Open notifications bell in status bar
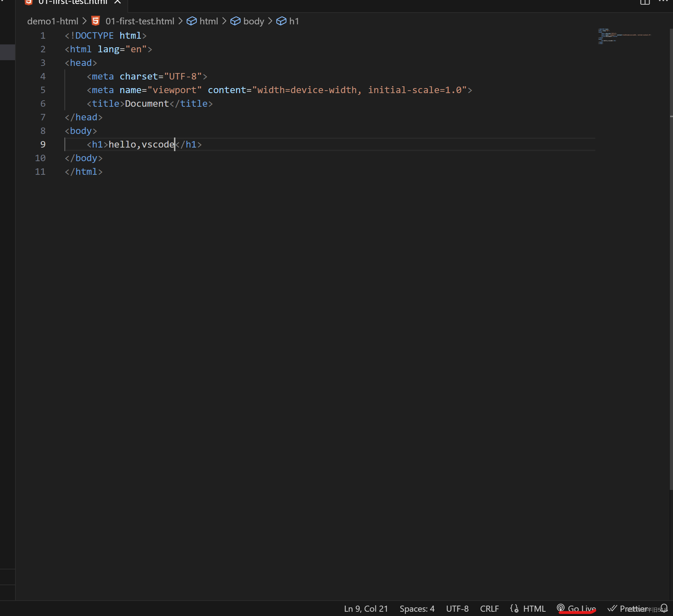The image size is (673, 616). point(664,608)
